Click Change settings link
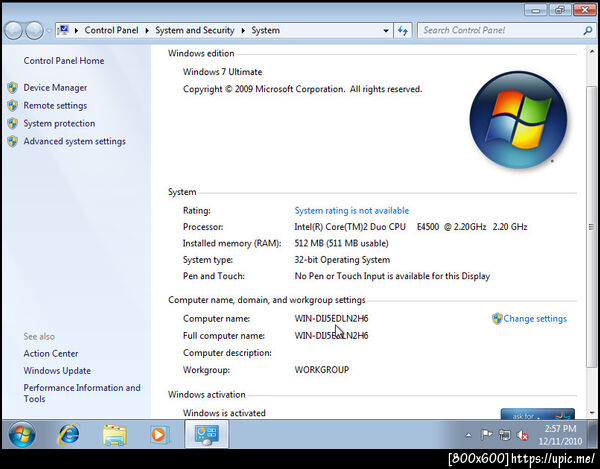 (535, 319)
